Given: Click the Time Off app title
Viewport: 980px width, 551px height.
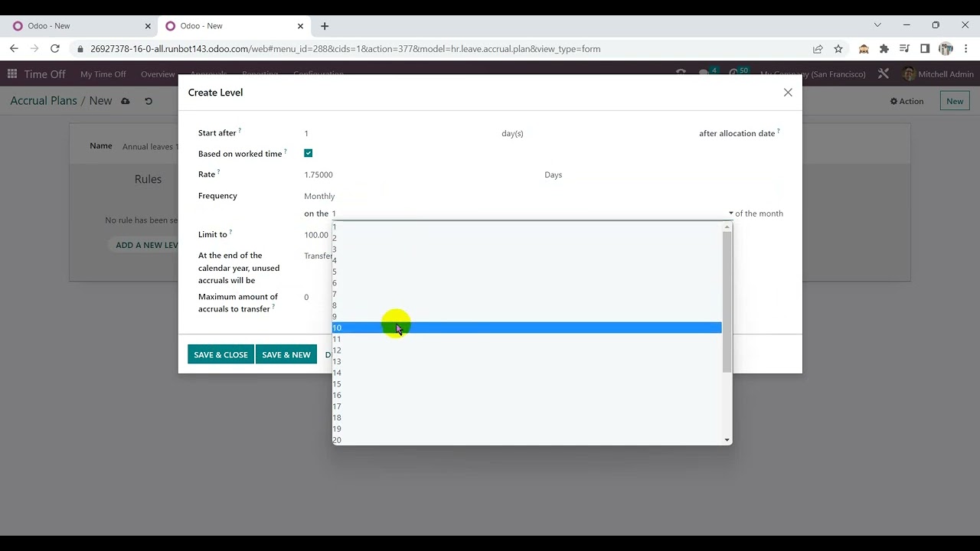Looking at the screenshot, I should coord(44,74).
